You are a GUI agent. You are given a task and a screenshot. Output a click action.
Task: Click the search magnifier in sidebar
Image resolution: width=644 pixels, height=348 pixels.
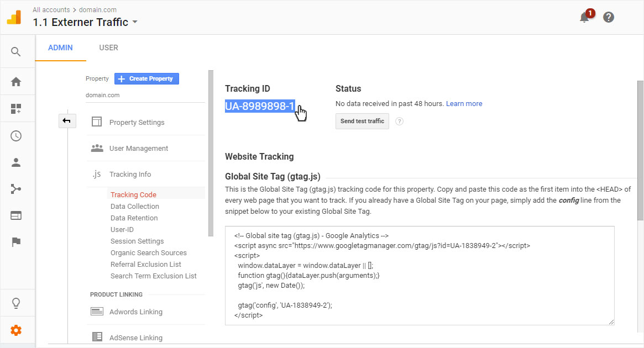15,52
